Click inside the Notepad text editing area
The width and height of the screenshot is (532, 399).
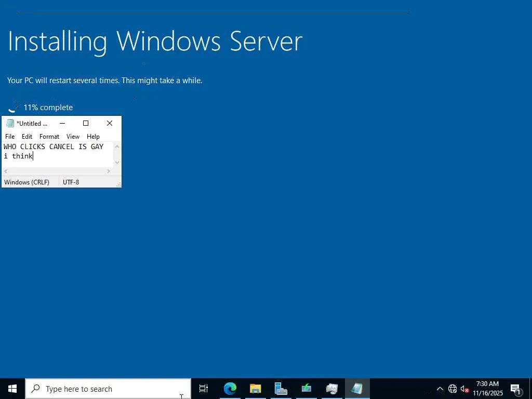pos(58,155)
